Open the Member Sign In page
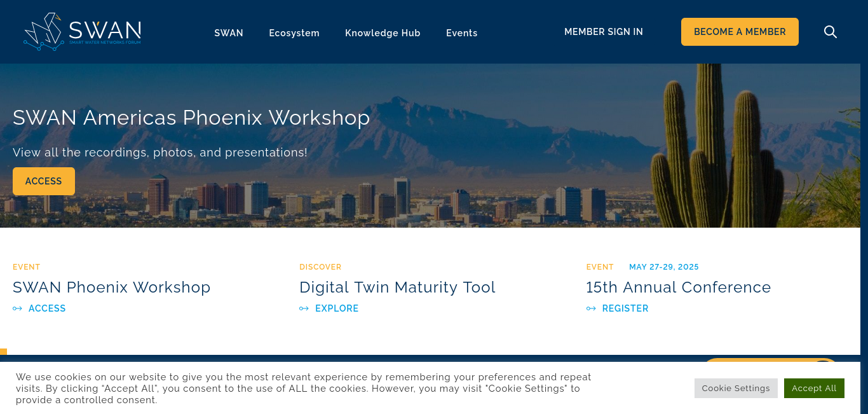This screenshot has height=414, width=868. click(x=604, y=32)
